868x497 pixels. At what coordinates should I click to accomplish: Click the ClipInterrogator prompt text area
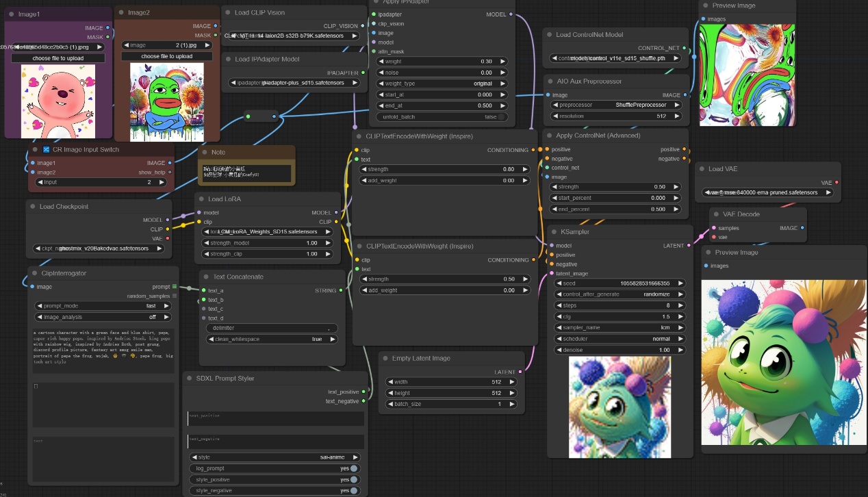(103, 351)
